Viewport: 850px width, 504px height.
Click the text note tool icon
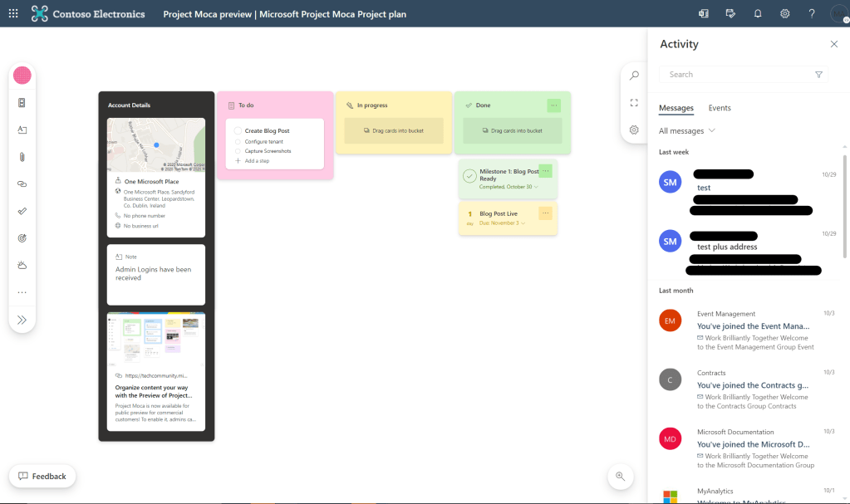tap(22, 130)
